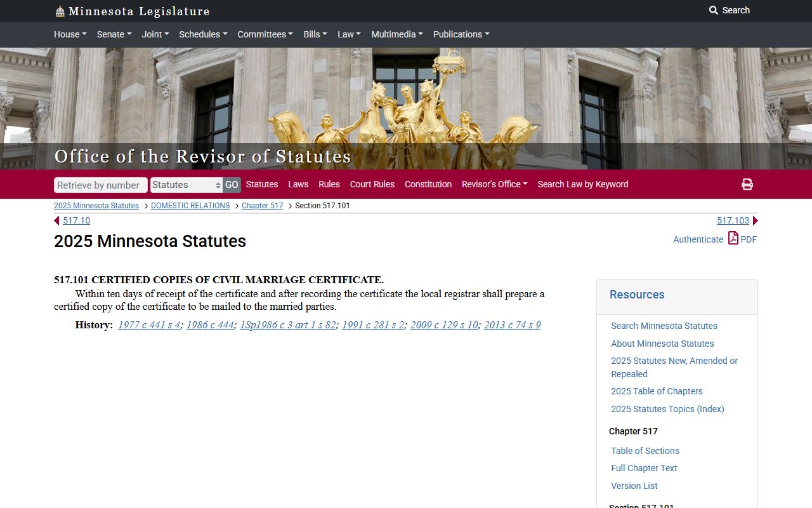Expand the Law menu
Image resolution: width=812 pixels, height=508 pixels.
point(349,34)
